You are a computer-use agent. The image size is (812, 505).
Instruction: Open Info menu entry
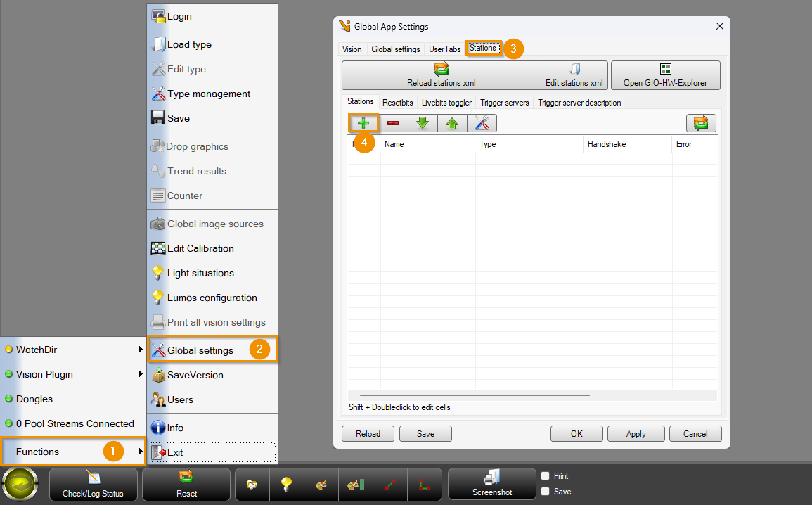click(x=212, y=428)
